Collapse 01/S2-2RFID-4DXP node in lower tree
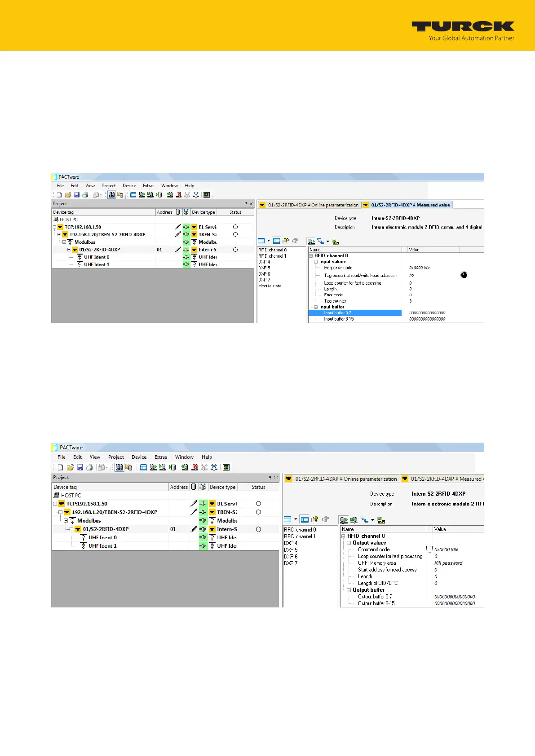The width and height of the screenshot is (535, 756). [71, 529]
